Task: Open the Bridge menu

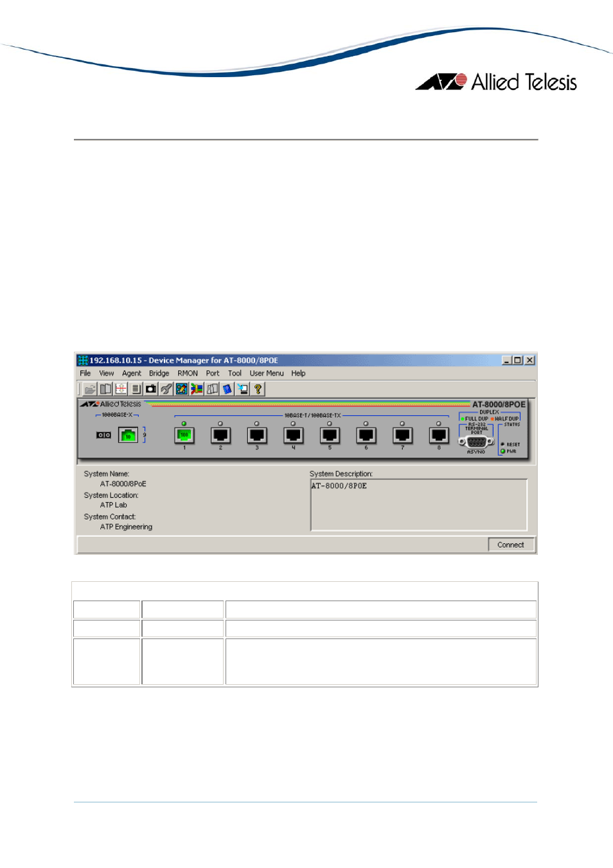Action: click(159, 373)
